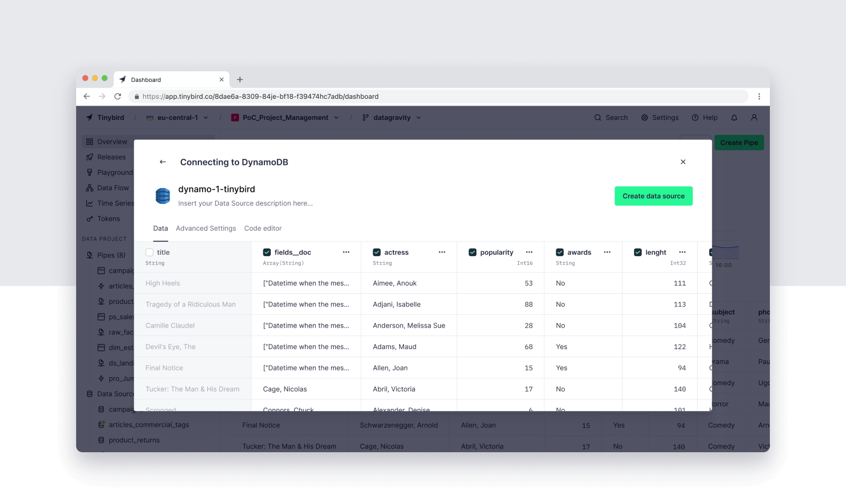The height and width of the screenshot is (504, 846).
Task: Reload the page with the refresh icon
Action: click(117, 97)
